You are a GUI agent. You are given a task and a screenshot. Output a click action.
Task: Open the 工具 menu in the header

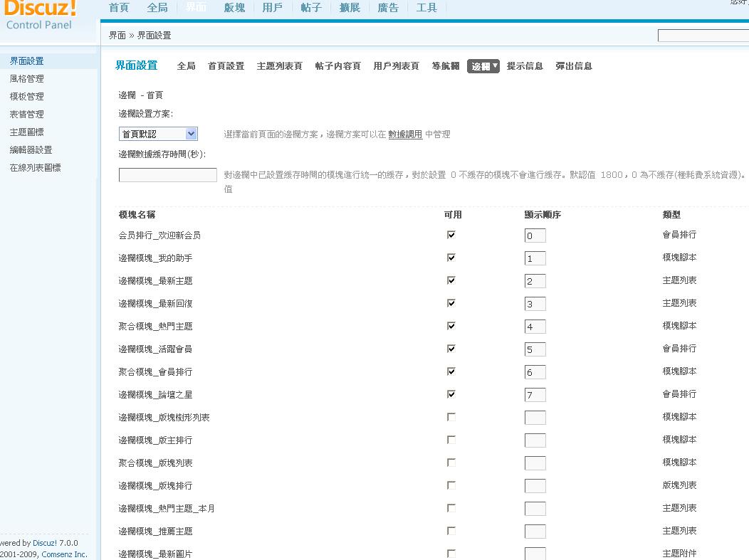[x=426, y=8]
